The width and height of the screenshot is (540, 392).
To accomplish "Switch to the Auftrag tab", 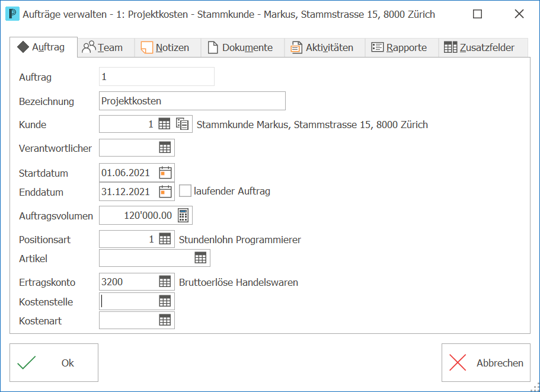I will click(43, 47).
